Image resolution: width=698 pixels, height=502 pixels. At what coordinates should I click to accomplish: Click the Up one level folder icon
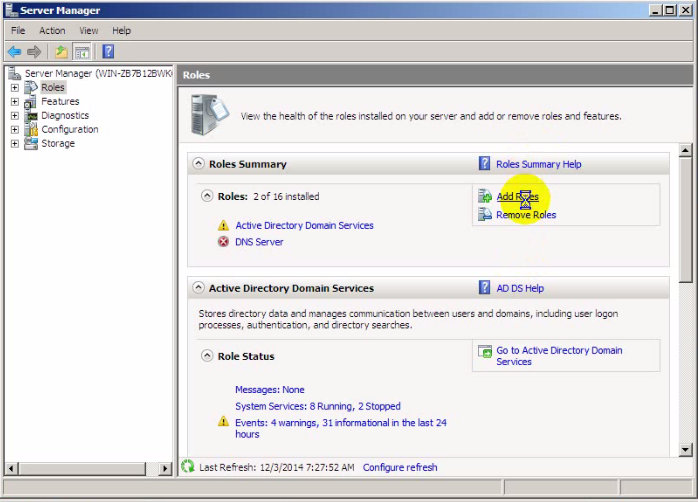(61, 52)
